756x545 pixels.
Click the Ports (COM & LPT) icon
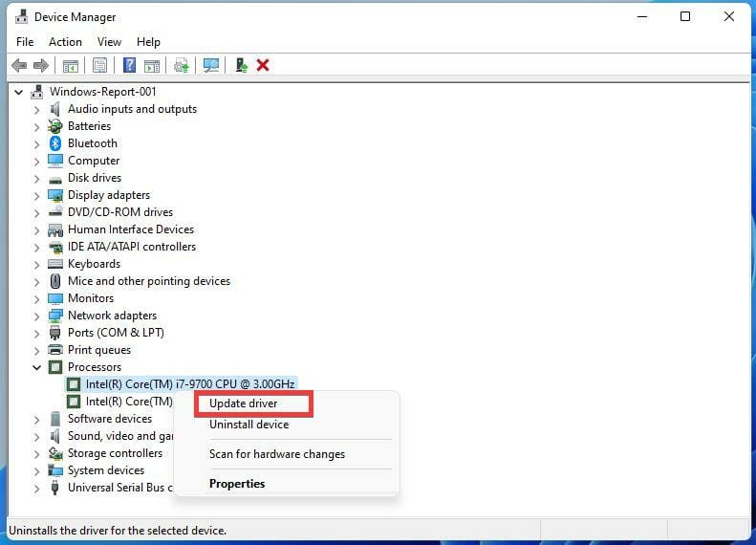tap(55, 333)
